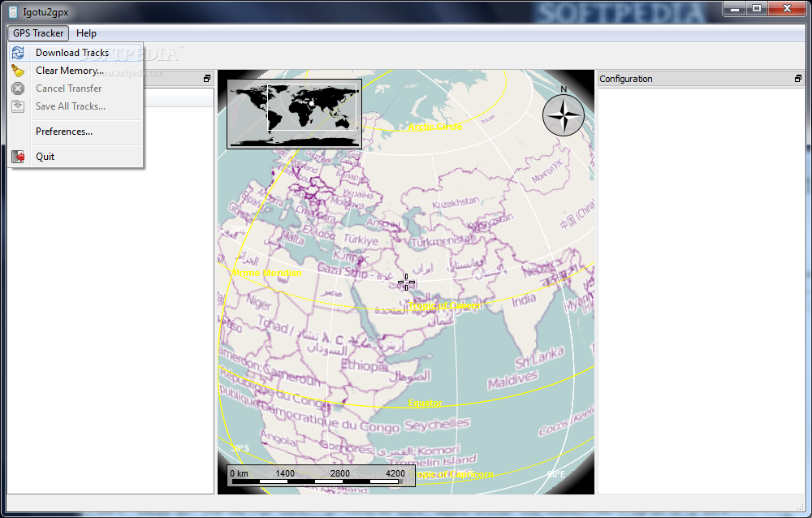Open Preferences... from the menu
Image resolution: width=812 pixels, height=518 pixels.
pos(76,132)
